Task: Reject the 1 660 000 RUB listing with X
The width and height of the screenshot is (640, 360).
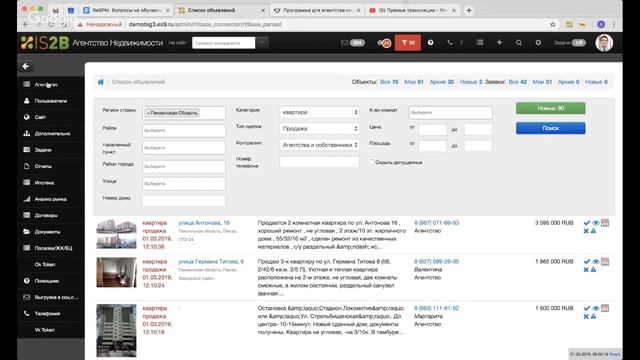Action: pos(586,270)
